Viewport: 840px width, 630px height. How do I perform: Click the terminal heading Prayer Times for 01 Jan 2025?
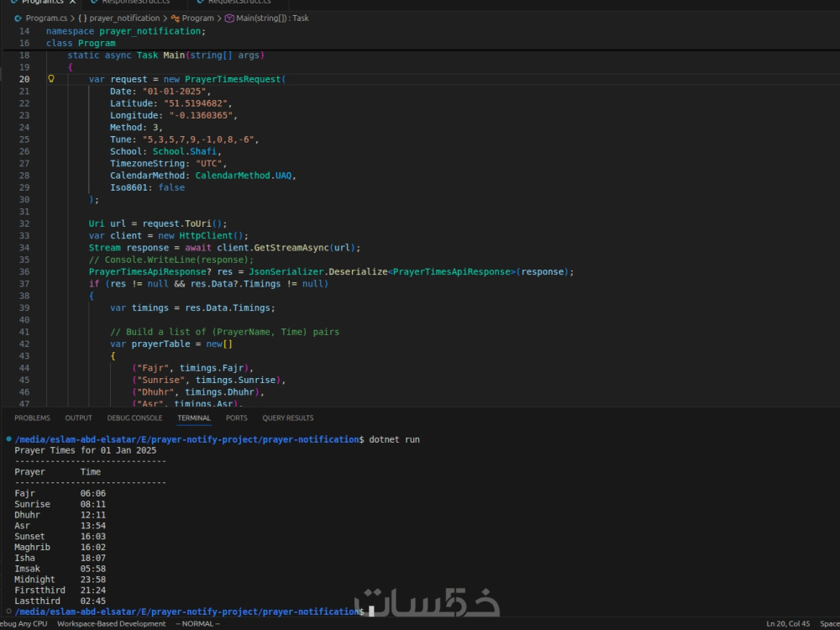tap(85, 450)
